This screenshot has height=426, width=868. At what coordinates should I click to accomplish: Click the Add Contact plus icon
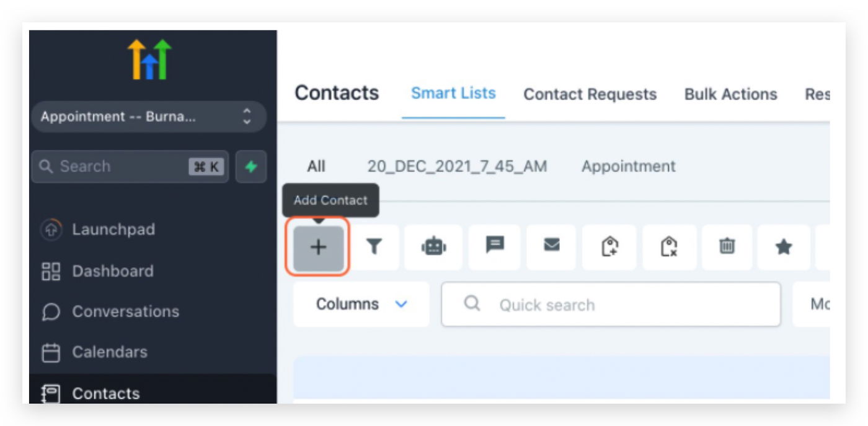click(x=318, y=247)
